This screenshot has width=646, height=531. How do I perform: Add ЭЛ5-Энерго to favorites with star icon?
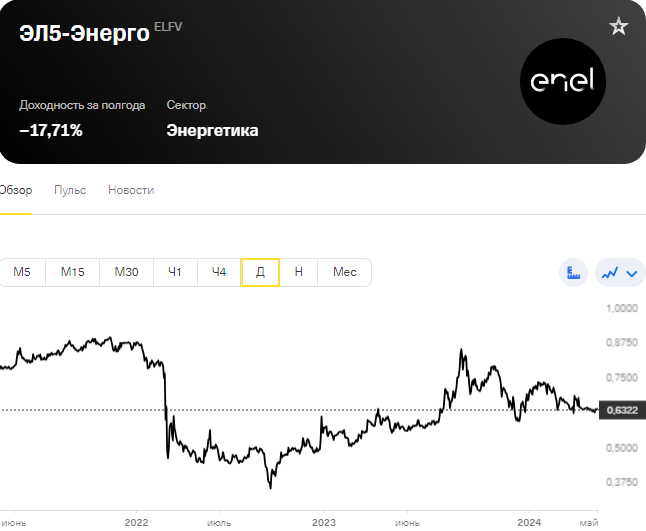[618, 26]
